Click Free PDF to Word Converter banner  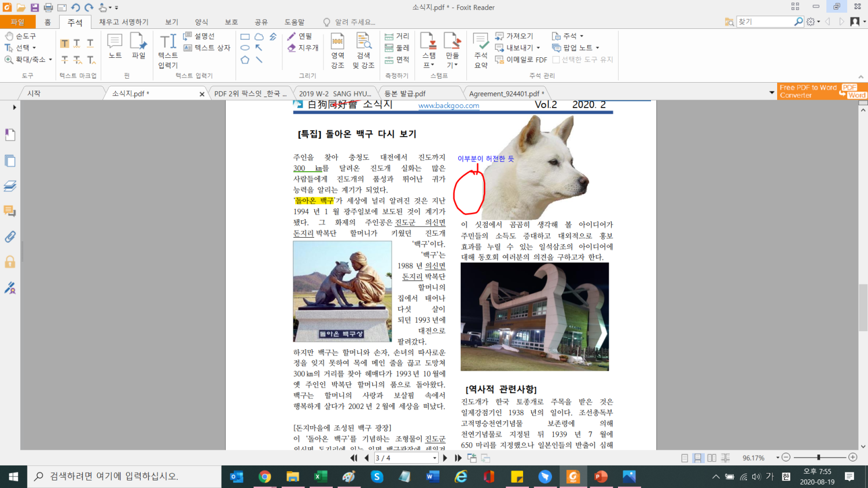[822, 91]
